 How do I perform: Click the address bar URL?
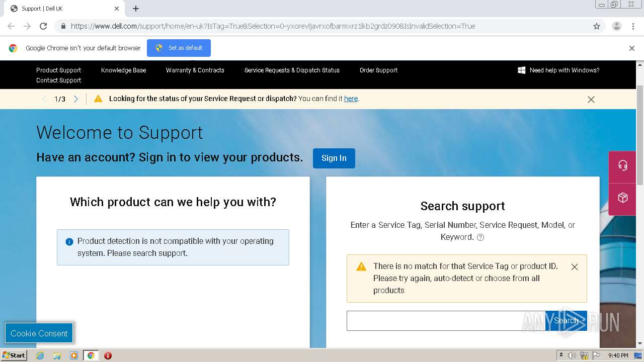tap(273, 26)
